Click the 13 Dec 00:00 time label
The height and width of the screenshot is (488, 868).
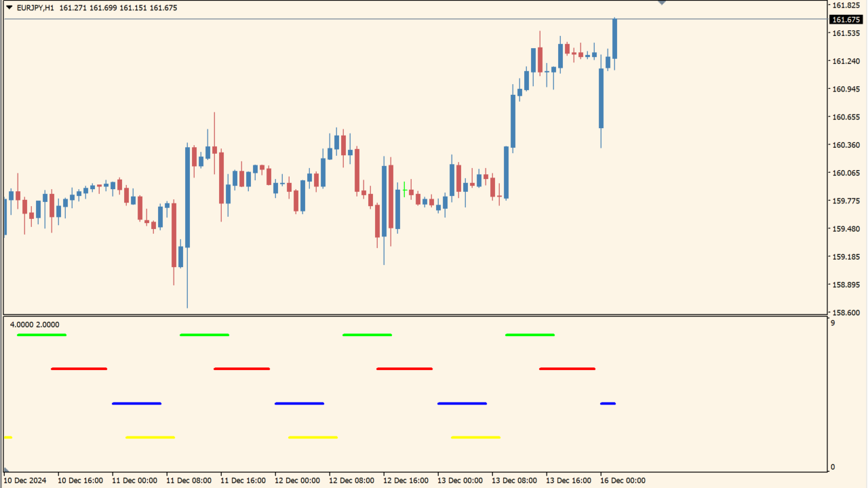(461, 481)
